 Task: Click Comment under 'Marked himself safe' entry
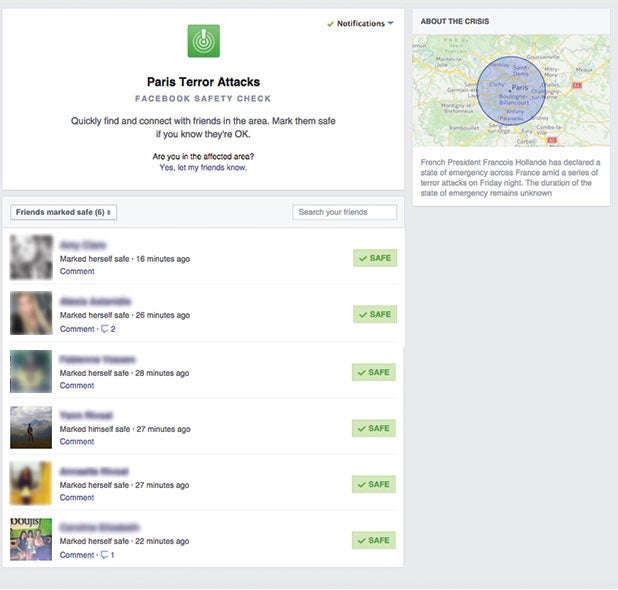pos(77,441)
